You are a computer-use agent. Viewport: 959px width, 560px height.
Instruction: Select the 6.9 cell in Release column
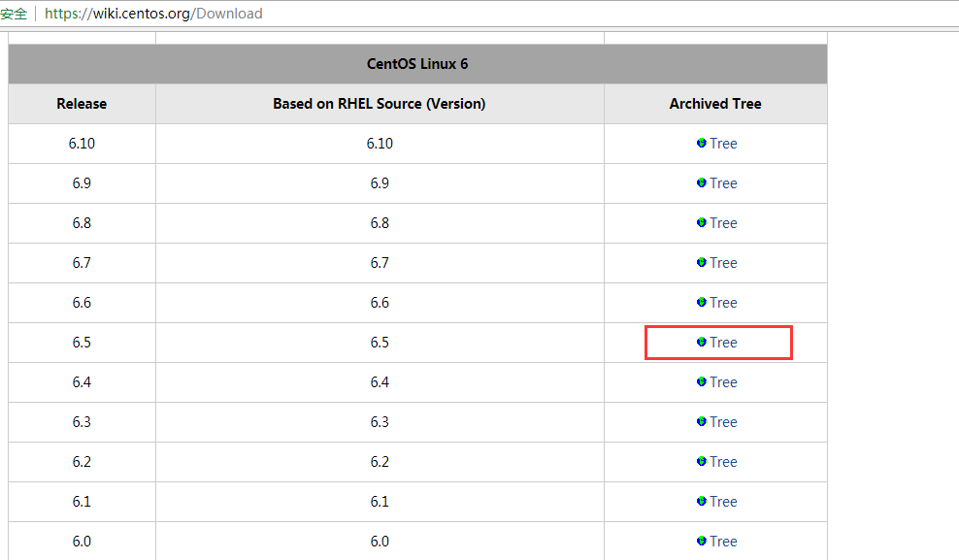click(x=82, y=183)
